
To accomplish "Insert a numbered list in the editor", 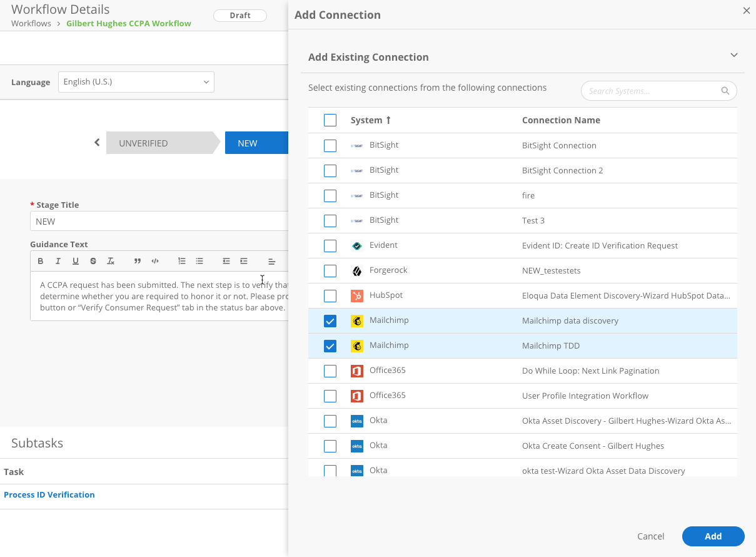I will pos(182,261).
